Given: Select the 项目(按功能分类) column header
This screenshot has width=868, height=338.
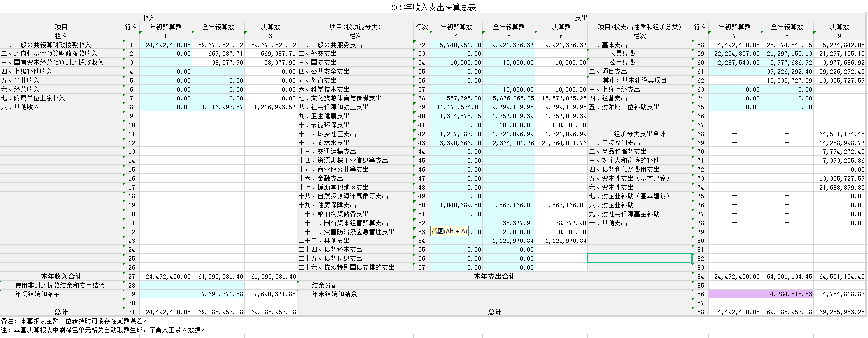Looking at the screenshot, I should coord(355,27).
